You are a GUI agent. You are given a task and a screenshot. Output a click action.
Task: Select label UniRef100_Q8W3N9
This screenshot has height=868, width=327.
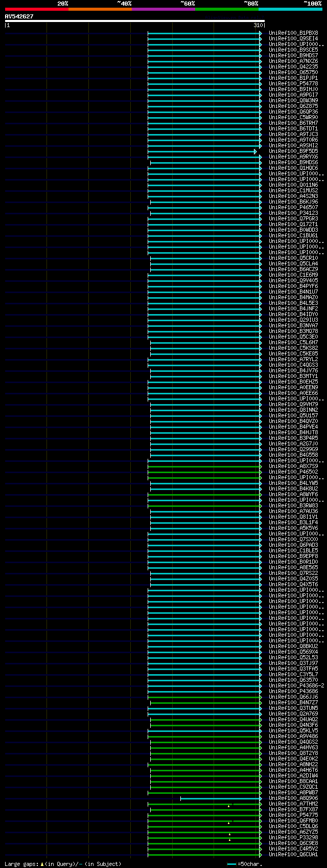tap(293, 100)
